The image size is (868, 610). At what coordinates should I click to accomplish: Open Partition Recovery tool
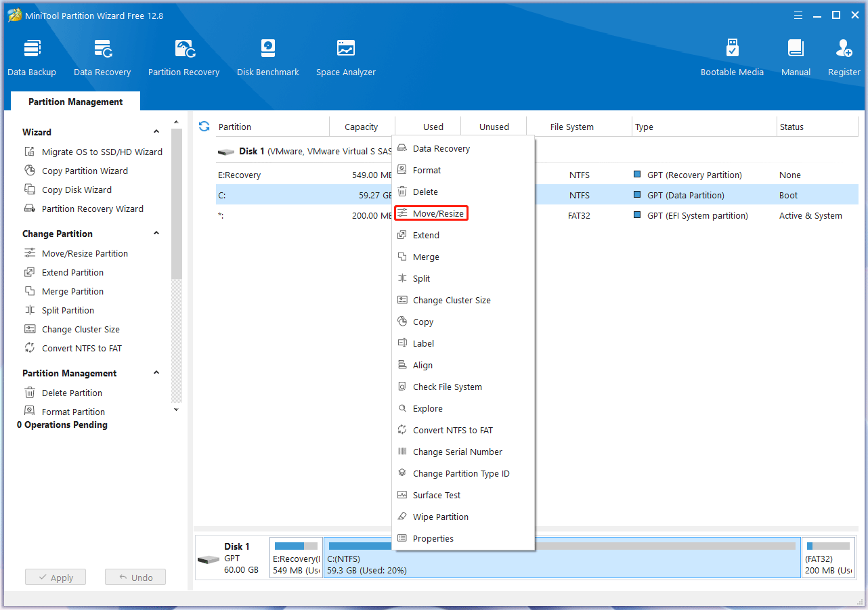(x=183, y=57)
